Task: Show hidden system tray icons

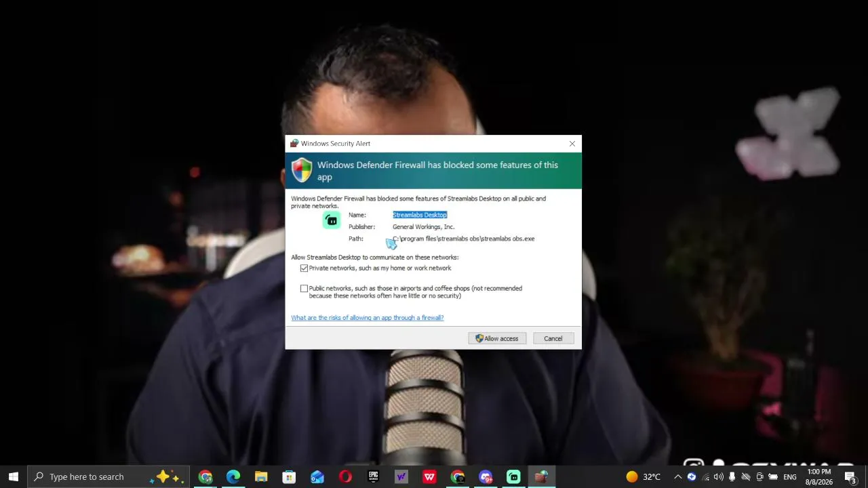Action: click(x=677, y=476)
